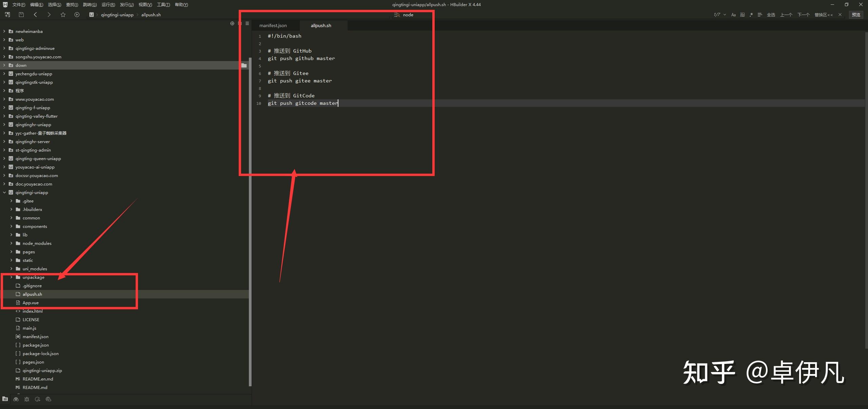Click the 预览 preview button

(x=856, y=15)
